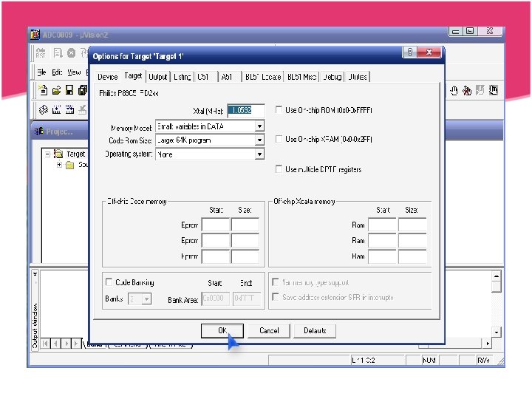Switch to the Device tab
This screenshot has width=532, height=399.
[108, 77]
